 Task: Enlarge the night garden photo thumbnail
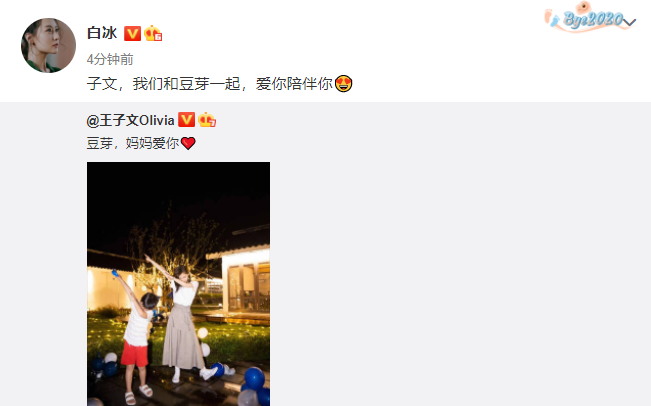click(179, 284)
